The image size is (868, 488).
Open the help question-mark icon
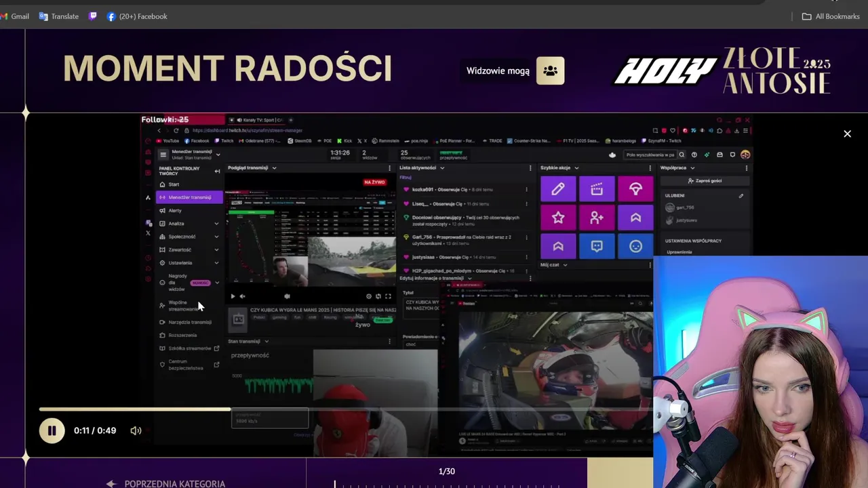[694, 155]
